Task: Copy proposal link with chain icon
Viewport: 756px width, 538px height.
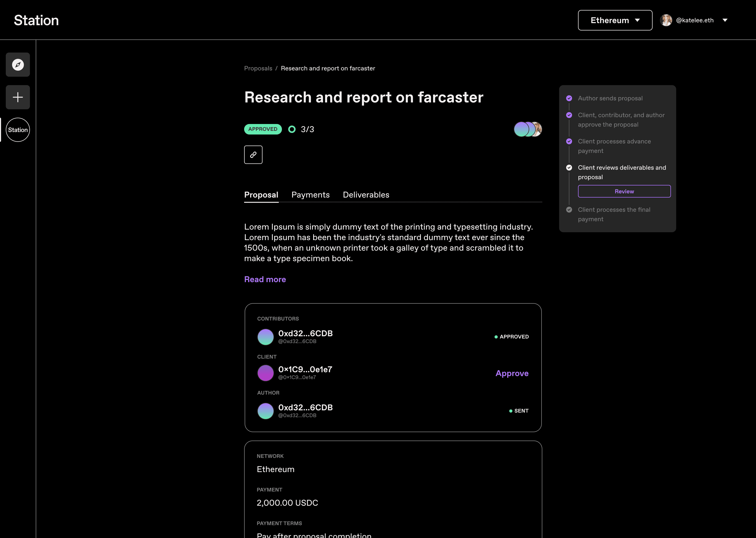Action: click(x=253, y=155)
